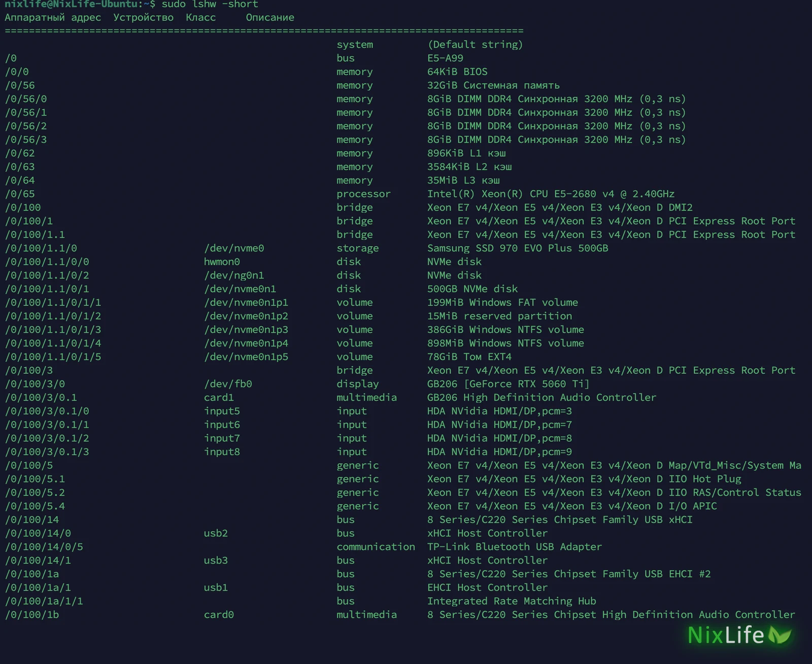
Task: Click the word 'processor' in the class column
Action: 363,194
